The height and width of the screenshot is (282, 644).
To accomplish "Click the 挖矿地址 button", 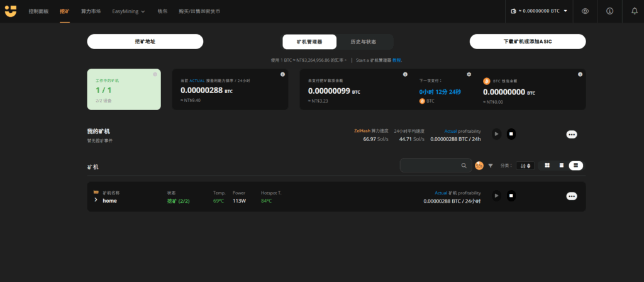I will (x=145, y=42).
